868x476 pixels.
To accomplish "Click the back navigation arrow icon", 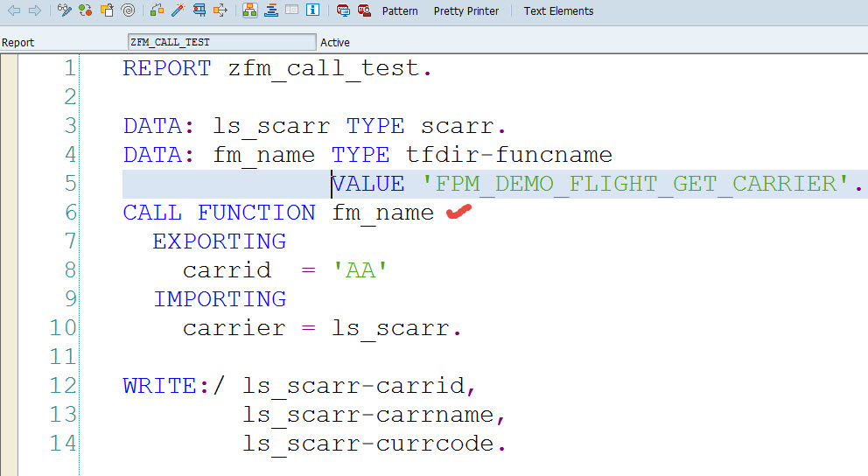I will (x=14, y=10).
